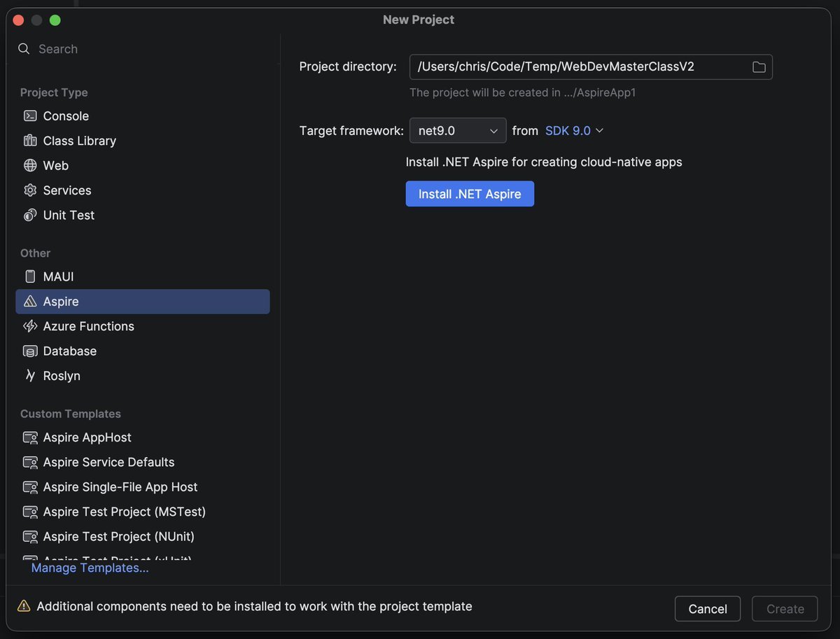
Task: Select the Database icon
Action: (30, 351)
